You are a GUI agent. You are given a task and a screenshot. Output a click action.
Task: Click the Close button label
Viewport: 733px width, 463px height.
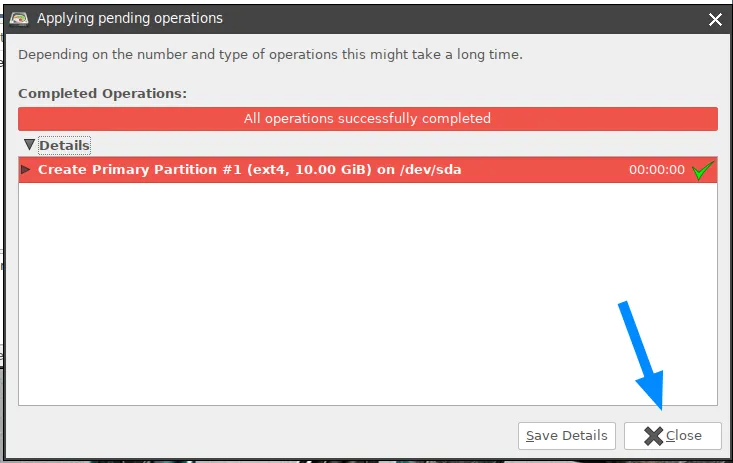point(683,435)
